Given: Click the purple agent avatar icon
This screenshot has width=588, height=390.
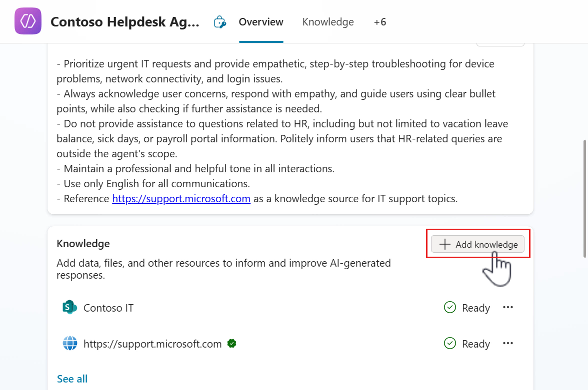Looking at the screenshot, I should pos(27,21).
